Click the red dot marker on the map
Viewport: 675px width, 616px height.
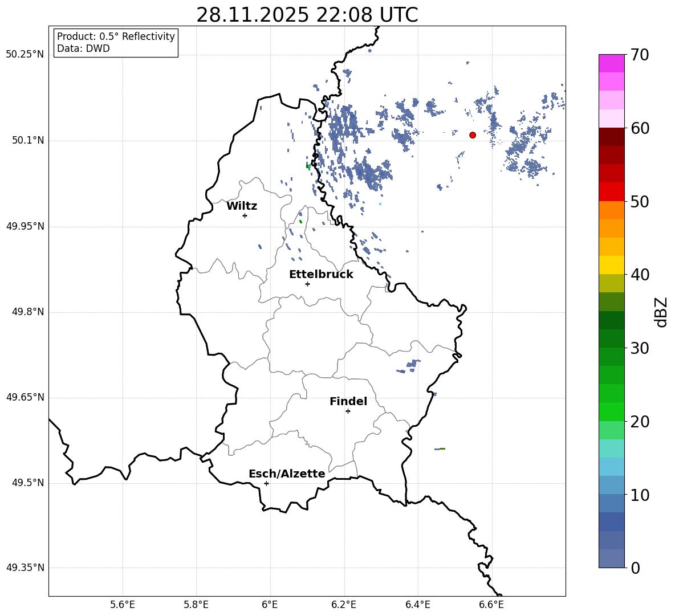coord(473,135)
